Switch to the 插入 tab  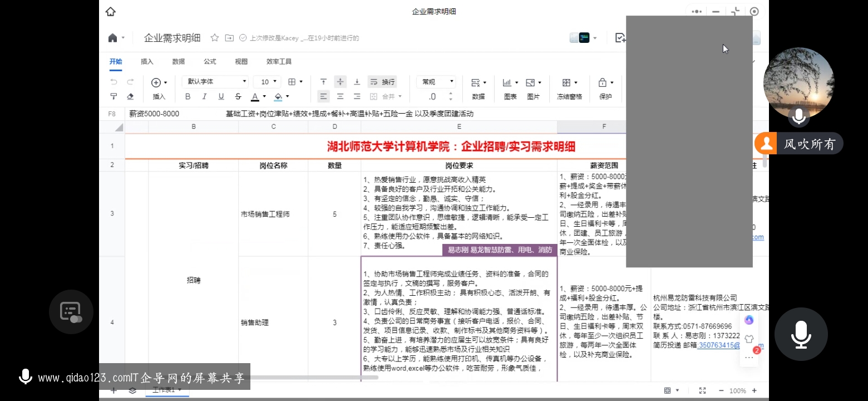147,62
